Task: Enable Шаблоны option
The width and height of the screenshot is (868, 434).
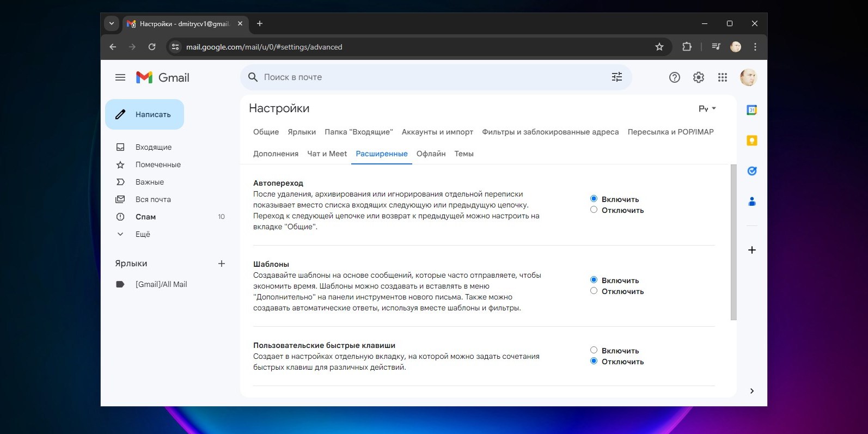Action: tap(594, 280)
